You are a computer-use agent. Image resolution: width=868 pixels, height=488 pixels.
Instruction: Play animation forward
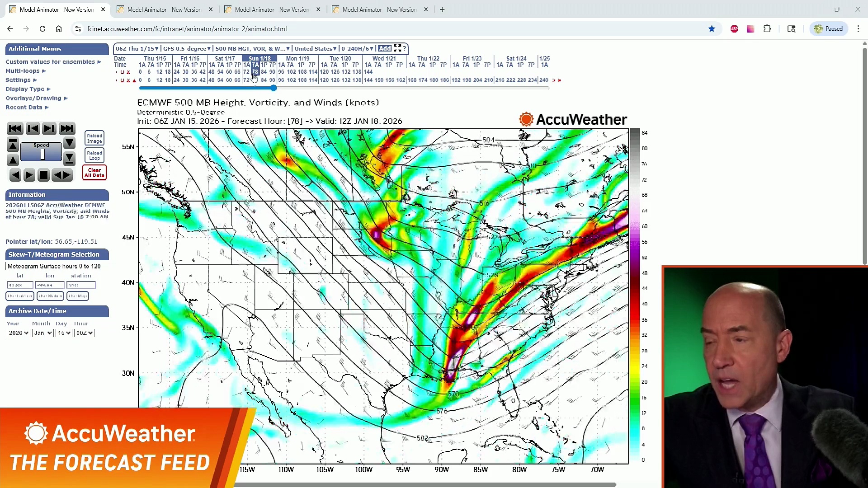click(29, 175)
